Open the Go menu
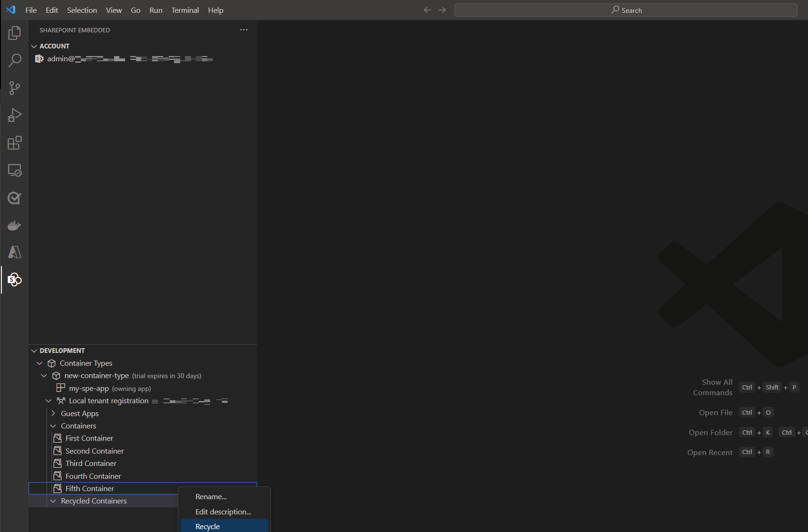Viewport: 808px width, 532px height. 135,10
